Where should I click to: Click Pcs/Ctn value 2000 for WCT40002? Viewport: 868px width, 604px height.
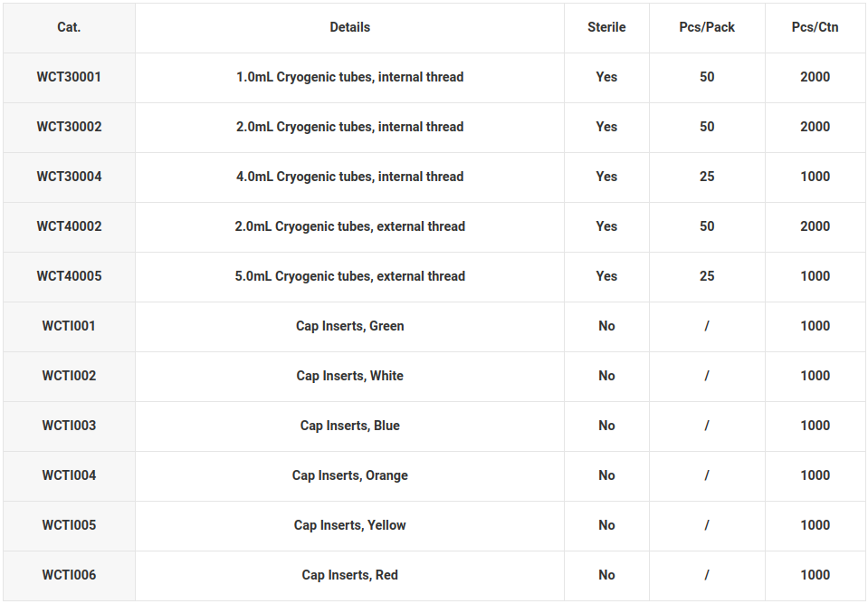[x=815, y=226]
